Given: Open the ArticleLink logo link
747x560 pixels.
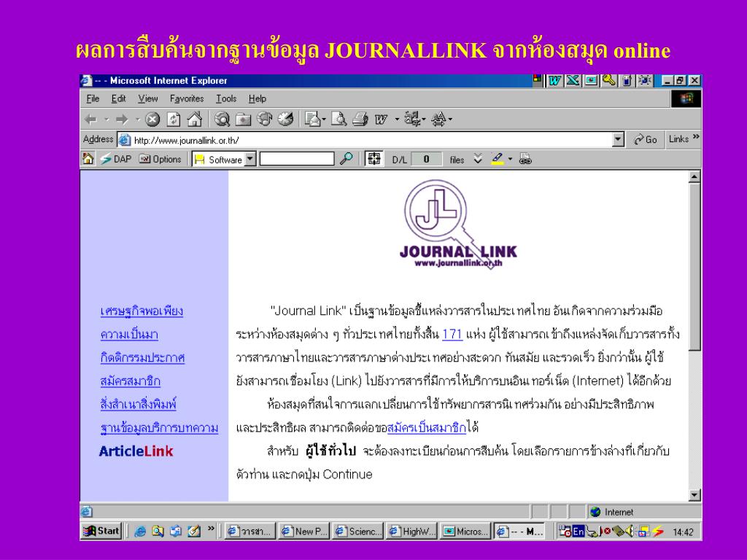Looking at the screenshot, I should (x=136, y=451).
